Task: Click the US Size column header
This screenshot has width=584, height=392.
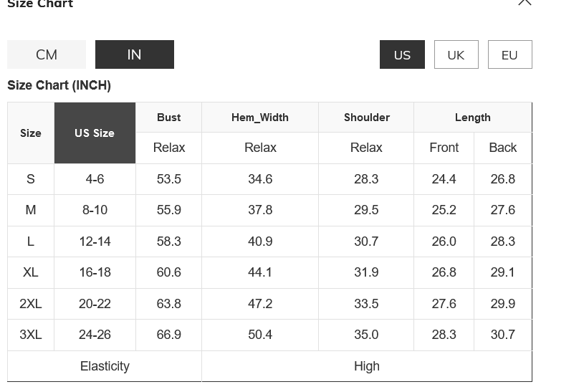Action: click(x=95, y=133)
